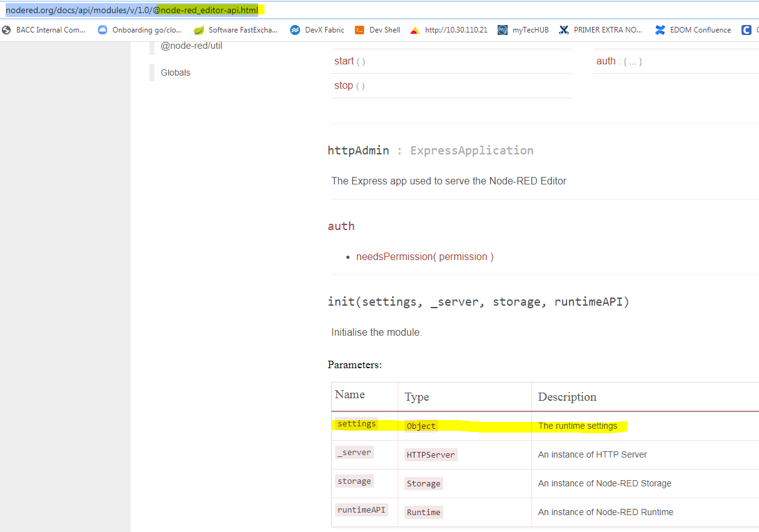Open the EDOM Confluence bookmark

660,29
